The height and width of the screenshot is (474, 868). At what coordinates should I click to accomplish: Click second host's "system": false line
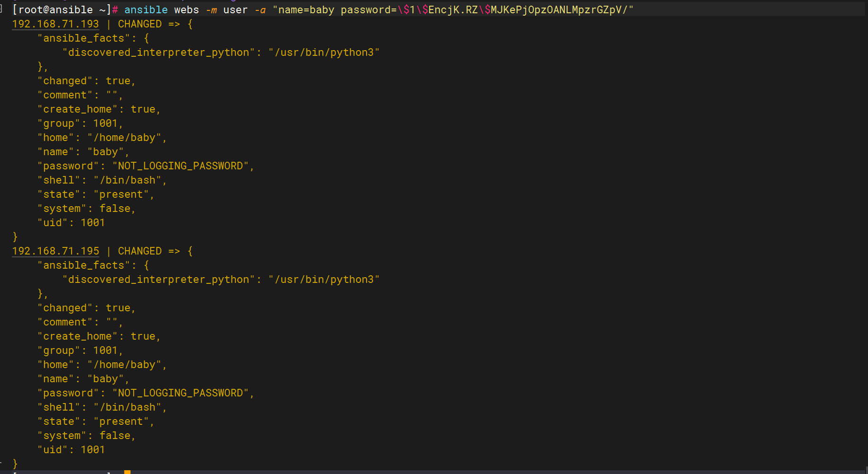pos(87,436)
